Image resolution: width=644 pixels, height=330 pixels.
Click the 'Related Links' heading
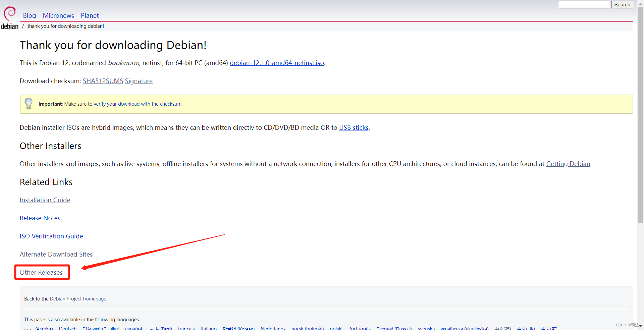46,182
